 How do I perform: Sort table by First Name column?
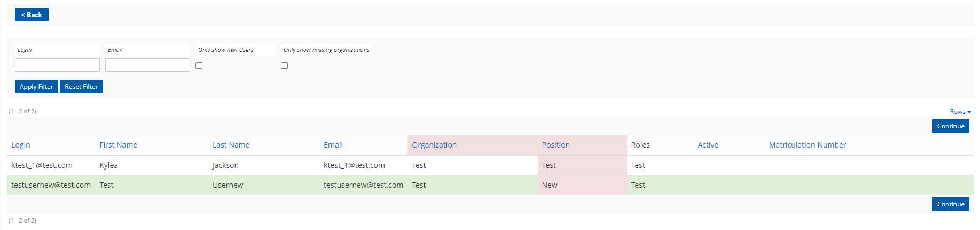tap(118, 145)
